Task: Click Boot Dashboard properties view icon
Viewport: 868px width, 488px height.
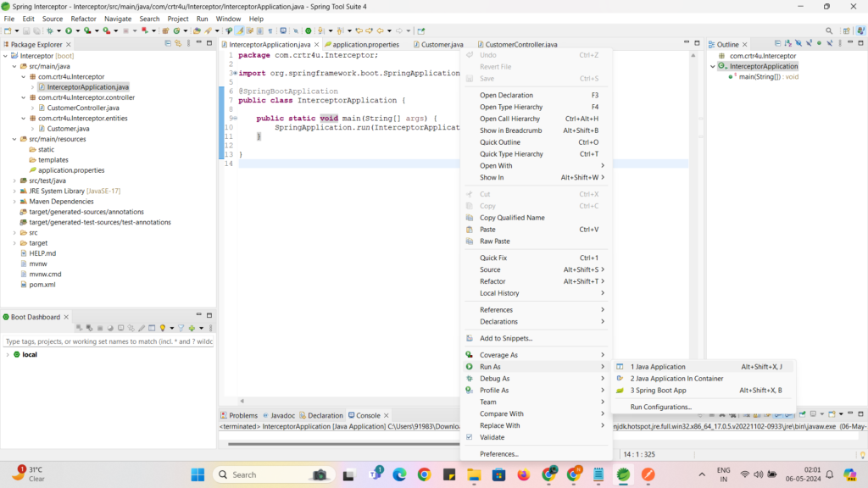Action: pos(152,328)
